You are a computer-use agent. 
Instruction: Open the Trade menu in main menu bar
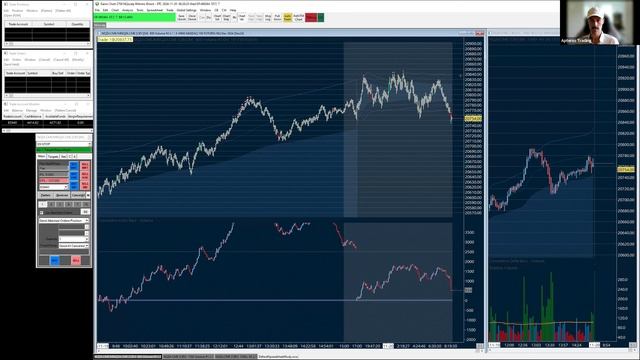tap(170, 10)
